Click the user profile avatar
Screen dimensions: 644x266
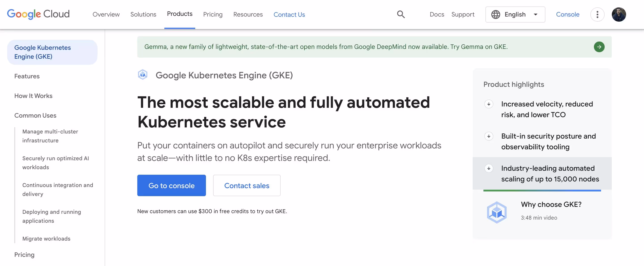[x=619, y=15]
